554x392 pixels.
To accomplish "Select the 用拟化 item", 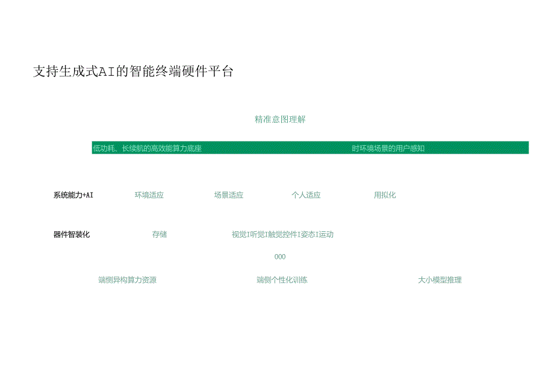I will [386, 194].
